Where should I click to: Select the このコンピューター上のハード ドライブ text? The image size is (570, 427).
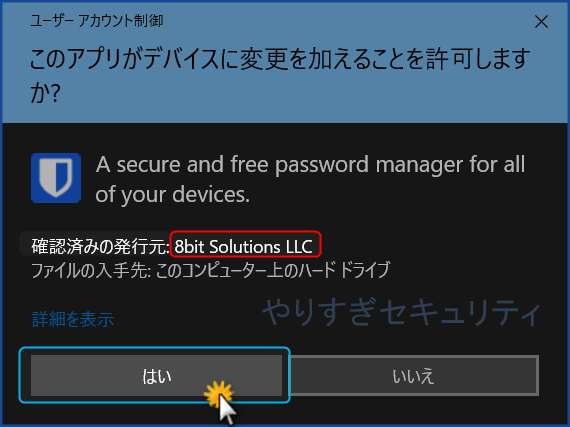pyautogui.click(x=273, y=270)
